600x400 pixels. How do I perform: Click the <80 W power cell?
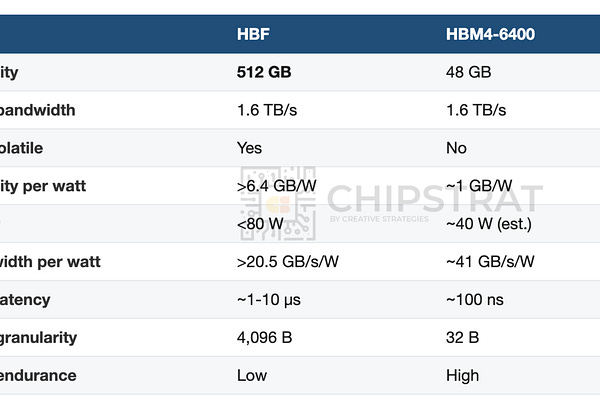(260, 224)
